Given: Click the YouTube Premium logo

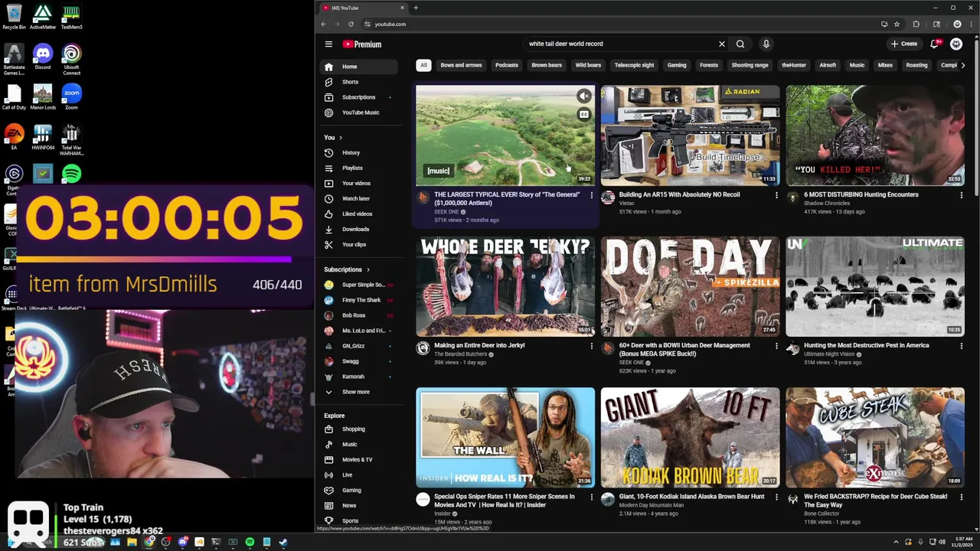Looking at the screenshot, I should tap(362, 44).
